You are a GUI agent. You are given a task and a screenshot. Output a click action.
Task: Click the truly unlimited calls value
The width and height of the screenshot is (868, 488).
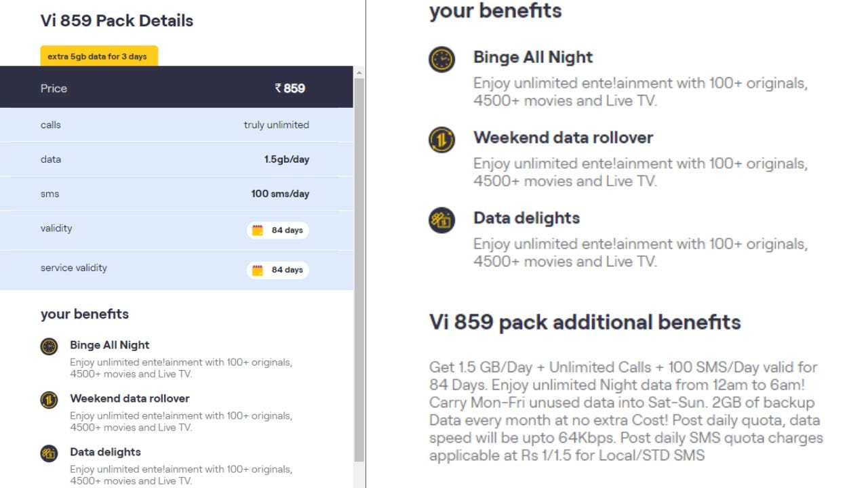click(x=276, y=125)
